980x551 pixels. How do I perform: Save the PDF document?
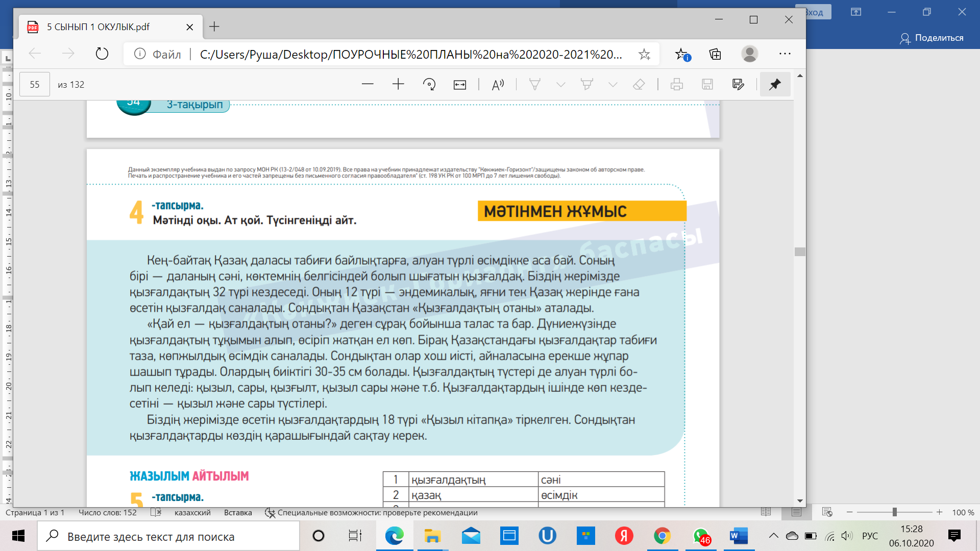(707, 85)
